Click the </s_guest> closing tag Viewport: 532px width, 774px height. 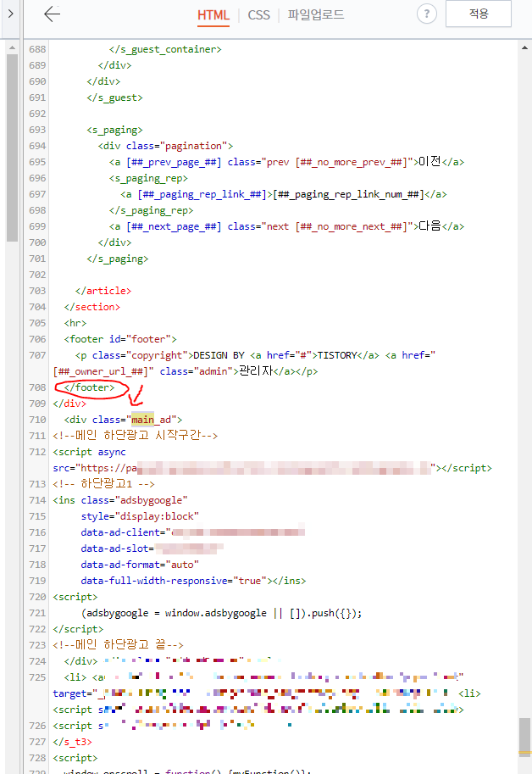[x=114, y=97]
